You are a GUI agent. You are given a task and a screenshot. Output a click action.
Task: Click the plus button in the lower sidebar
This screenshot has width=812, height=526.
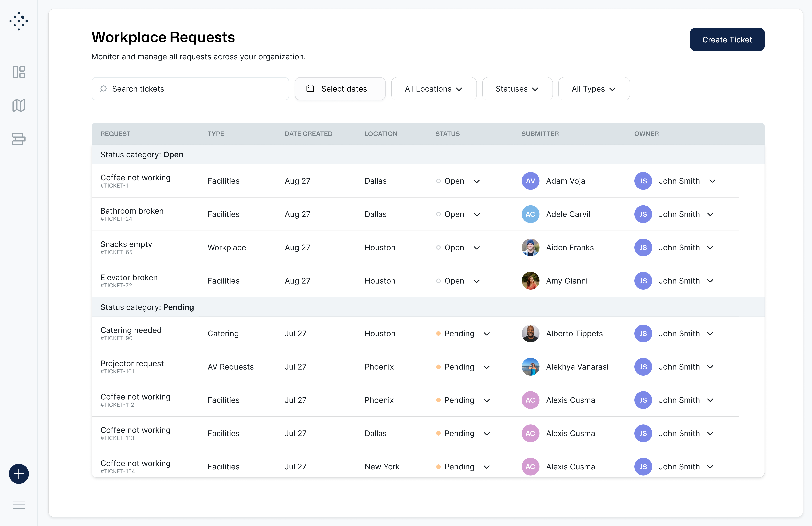coord(19,474)
